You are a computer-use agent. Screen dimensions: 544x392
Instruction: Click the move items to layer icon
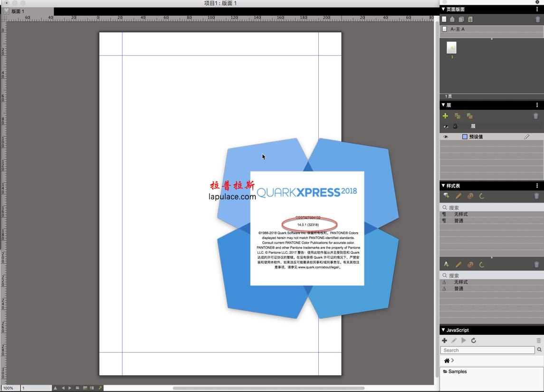457,116
